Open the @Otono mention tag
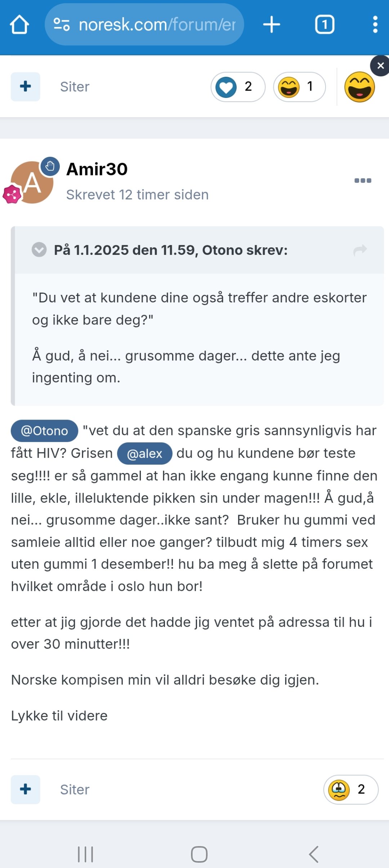The width and height of the screenshot is (389, 868). (x=44, y=431)
